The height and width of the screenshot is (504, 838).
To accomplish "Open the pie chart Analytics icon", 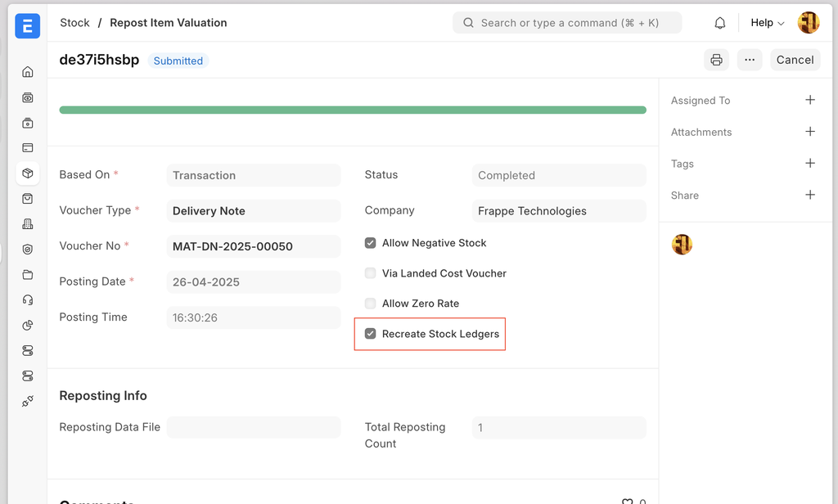I will [27, 324].
